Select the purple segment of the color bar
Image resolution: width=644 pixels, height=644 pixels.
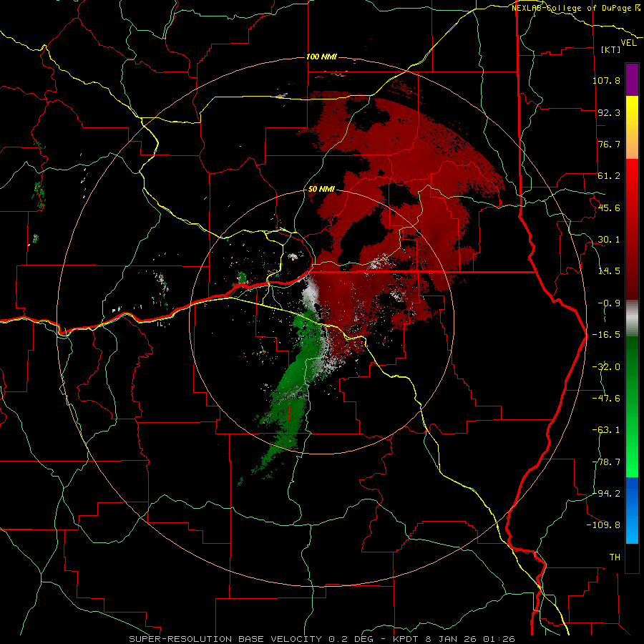point(632,79)
